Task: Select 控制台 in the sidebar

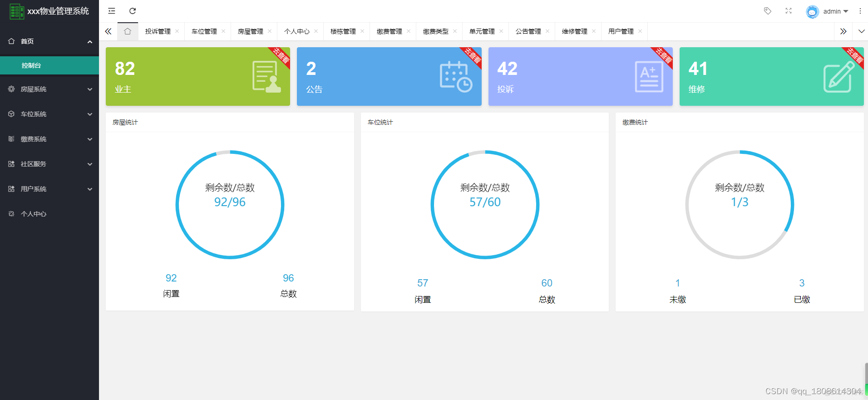Action: coord(49,65)
